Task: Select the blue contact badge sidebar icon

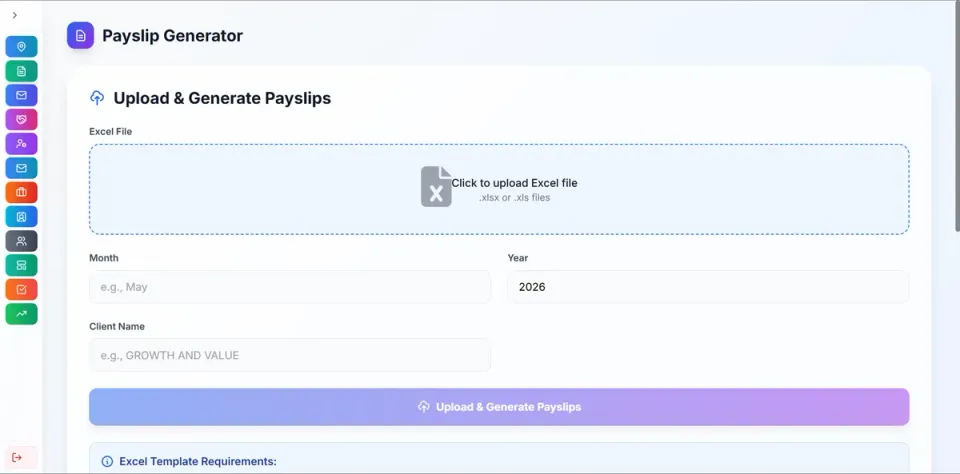Action: (21, 216)
